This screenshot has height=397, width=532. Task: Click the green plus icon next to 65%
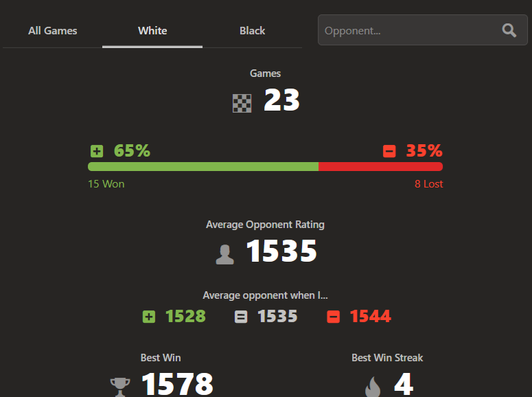click(x=97, y=151)
